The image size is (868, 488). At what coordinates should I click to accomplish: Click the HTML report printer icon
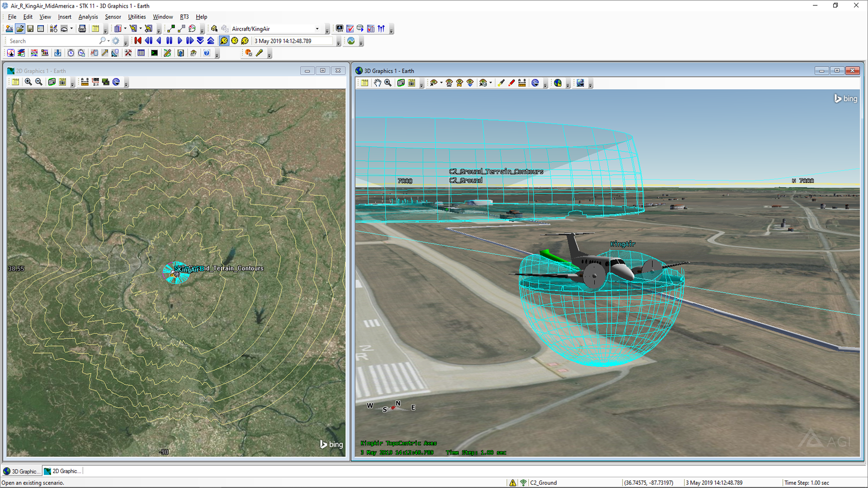82,28
